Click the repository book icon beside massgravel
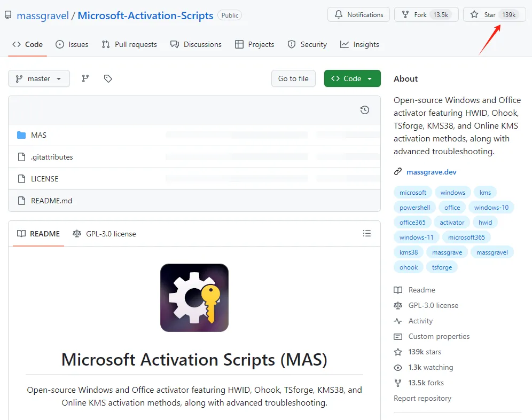The height and width of the screenshot is (420, 532). click(7, 15)
